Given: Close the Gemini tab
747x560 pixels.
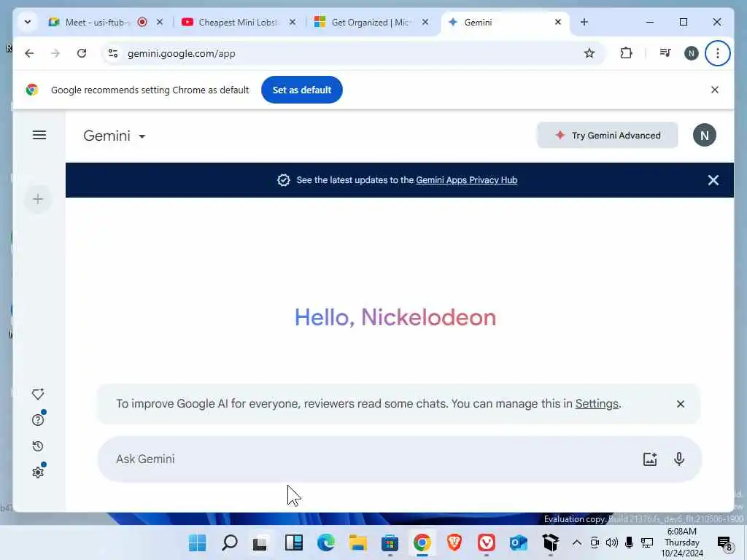Looking at the screenshot, I should coord(558,22).
